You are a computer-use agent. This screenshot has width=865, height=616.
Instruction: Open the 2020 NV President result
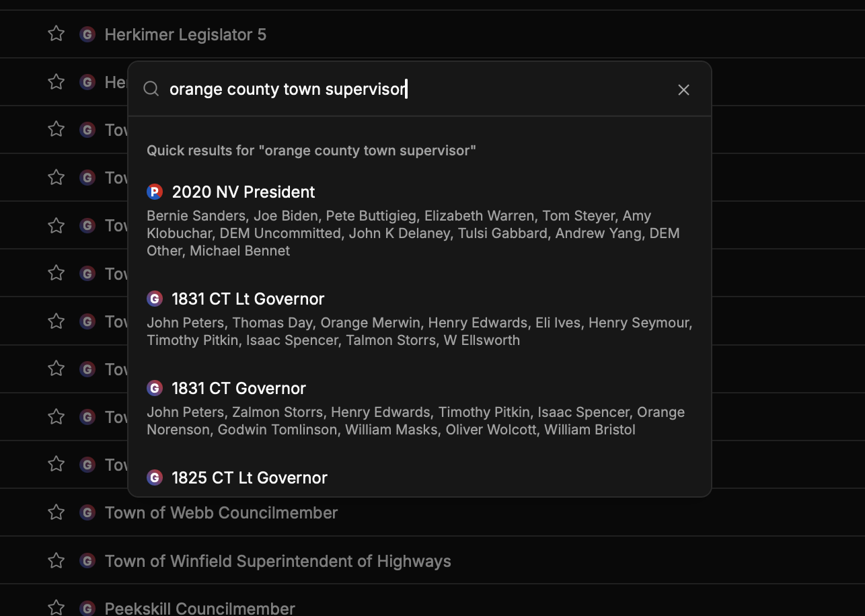pos(243,192)
